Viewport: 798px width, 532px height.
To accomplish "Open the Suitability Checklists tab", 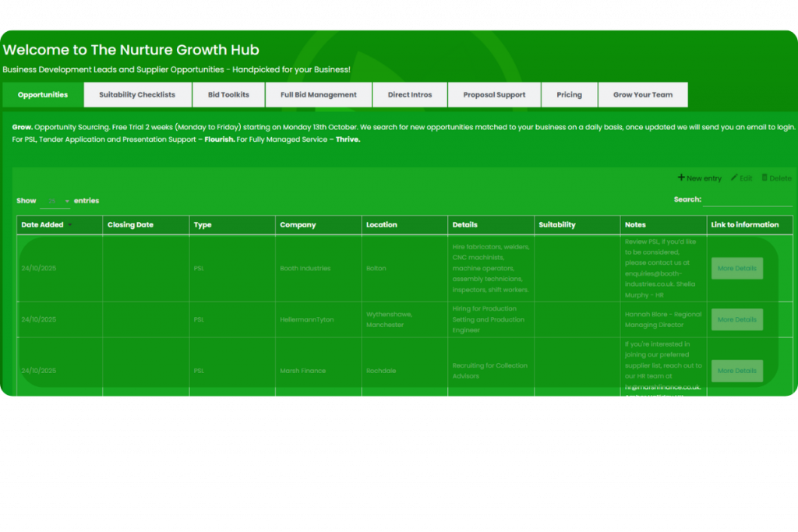I will 137,95.
